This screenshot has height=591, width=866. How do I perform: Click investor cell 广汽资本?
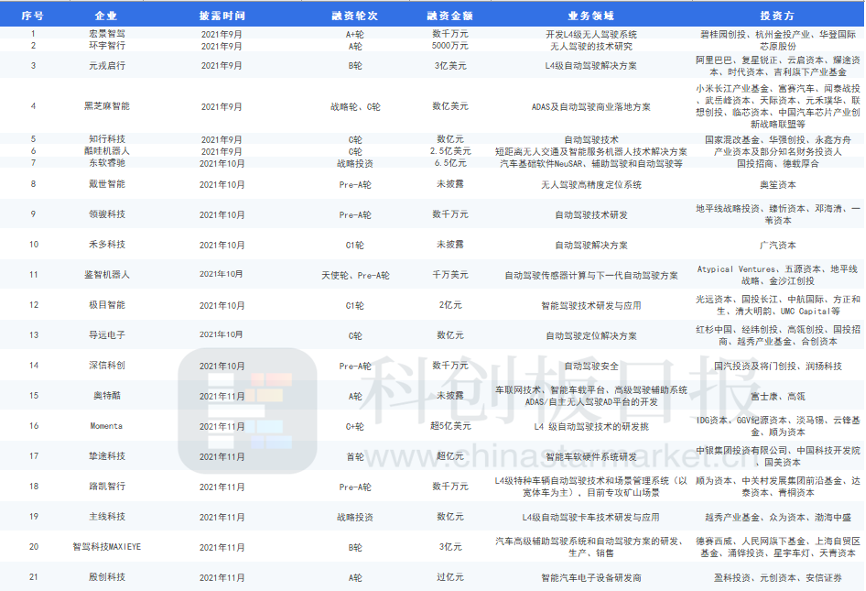tap(778, 245)
